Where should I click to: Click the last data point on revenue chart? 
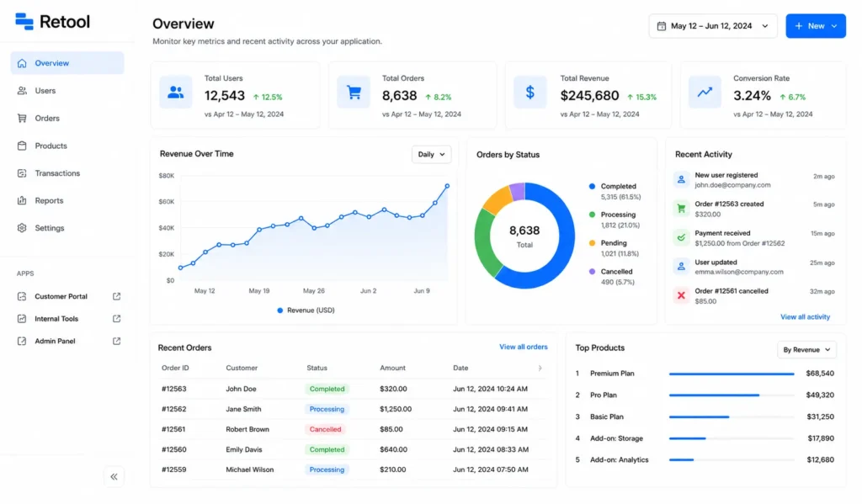(x=447, y=186)
